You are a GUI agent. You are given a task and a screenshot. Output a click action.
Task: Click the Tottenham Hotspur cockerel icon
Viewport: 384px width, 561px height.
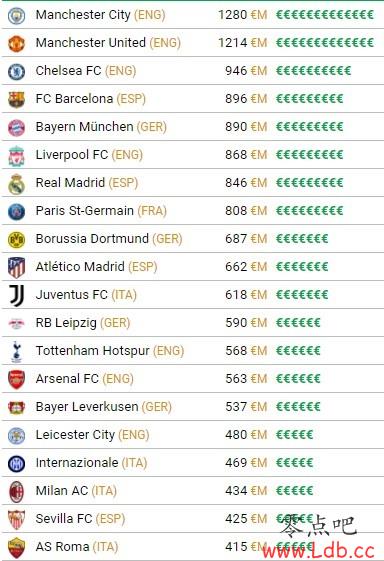pyautogui.click(x=16, y=352)
